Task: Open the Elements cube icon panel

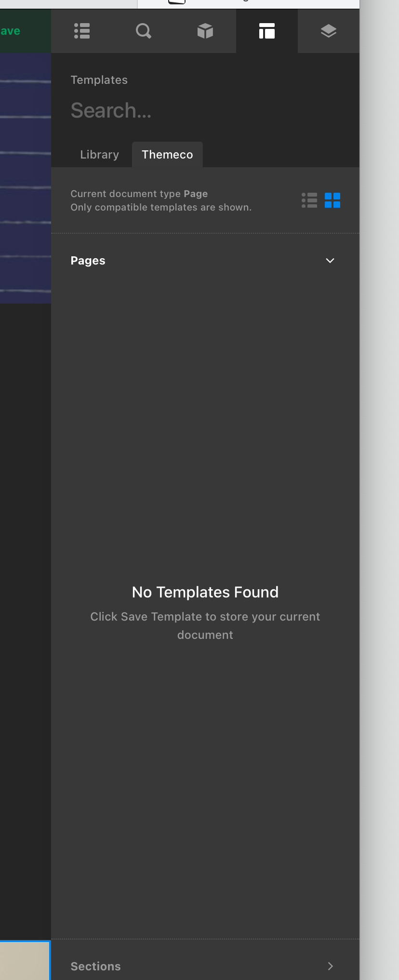Action: point(205,31)
